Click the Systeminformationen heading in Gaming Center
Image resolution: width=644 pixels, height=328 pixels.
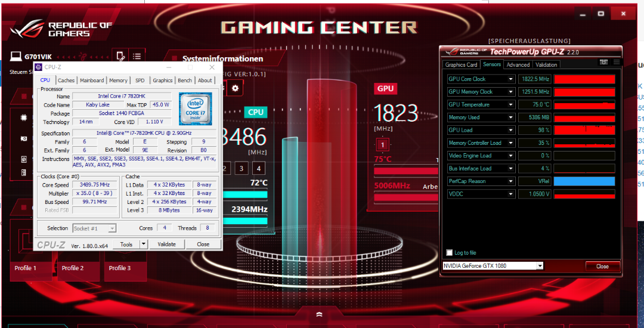pos(222,58)
